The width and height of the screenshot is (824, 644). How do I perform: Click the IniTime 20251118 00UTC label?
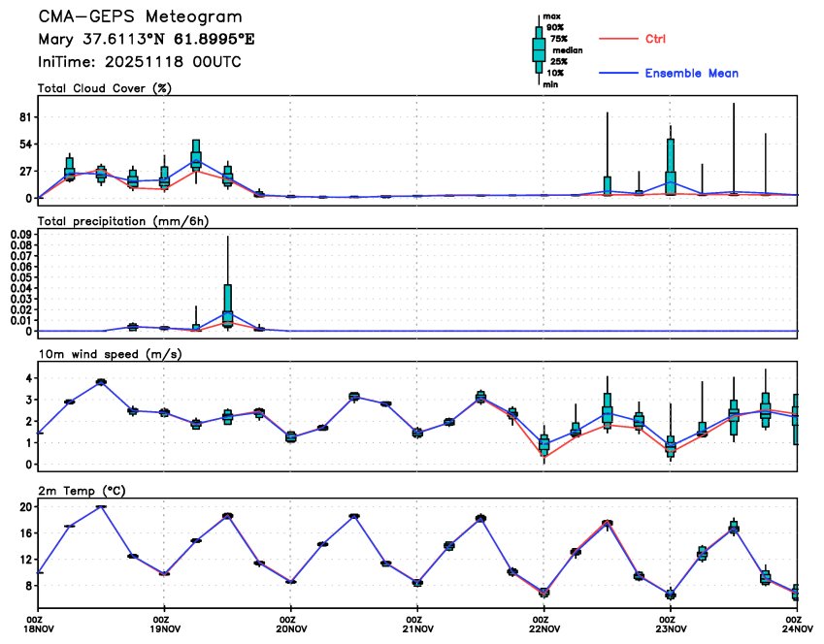140,62
